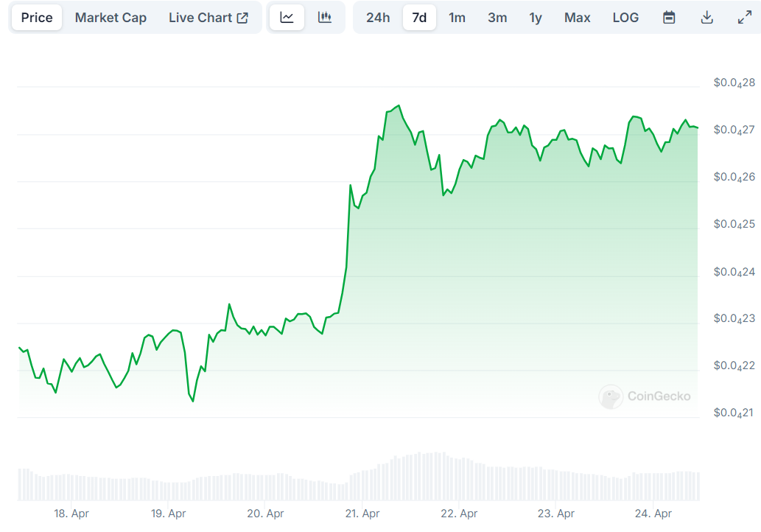
Task: Click the external link icon beside Live Chart
Action: [242, 18]
